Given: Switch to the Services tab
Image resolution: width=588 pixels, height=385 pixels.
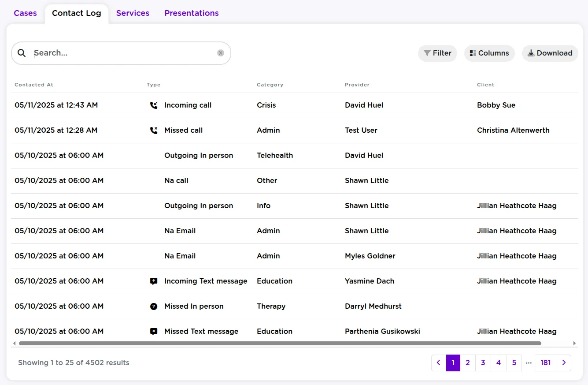Looking at the screenshot, I should (x=133, y=13).
